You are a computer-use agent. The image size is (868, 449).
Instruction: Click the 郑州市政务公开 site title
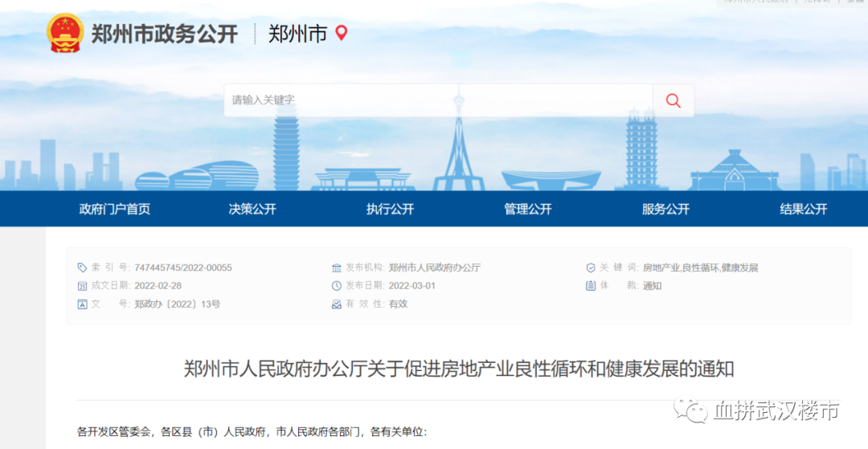[164, 34]
